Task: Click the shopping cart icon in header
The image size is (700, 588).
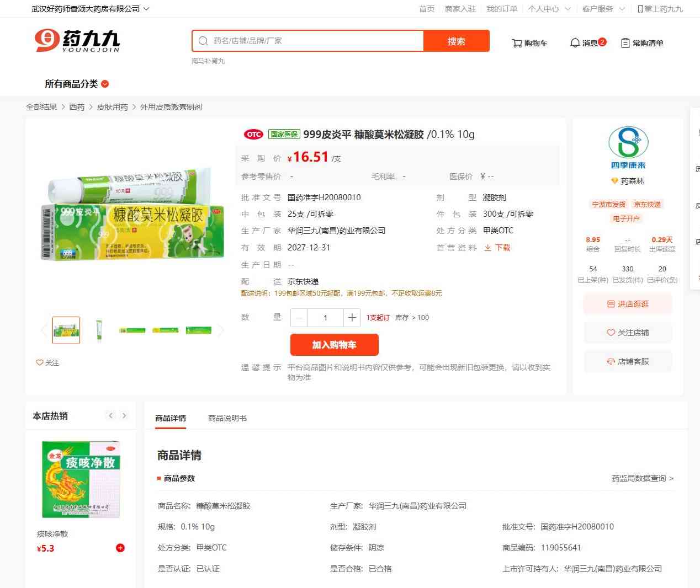Action: tap(517, 43)
